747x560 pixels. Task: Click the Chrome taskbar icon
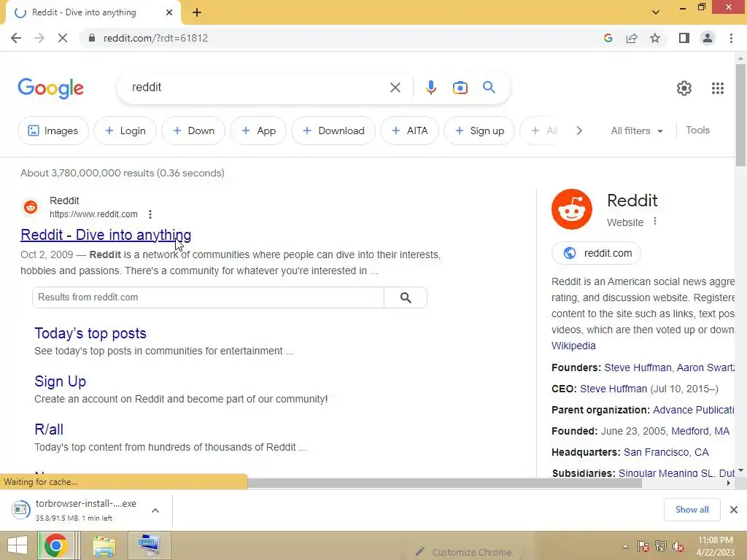[55, 545]
